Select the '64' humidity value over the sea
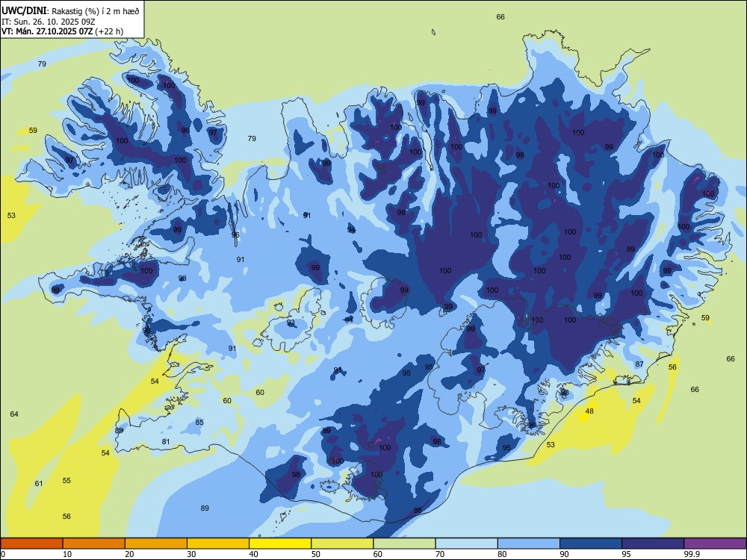This screenshot has width=747, height=560. [14, 414]
